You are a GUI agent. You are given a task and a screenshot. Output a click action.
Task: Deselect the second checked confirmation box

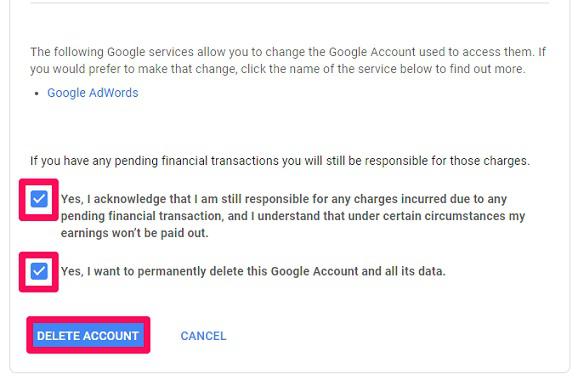[39, 272]
